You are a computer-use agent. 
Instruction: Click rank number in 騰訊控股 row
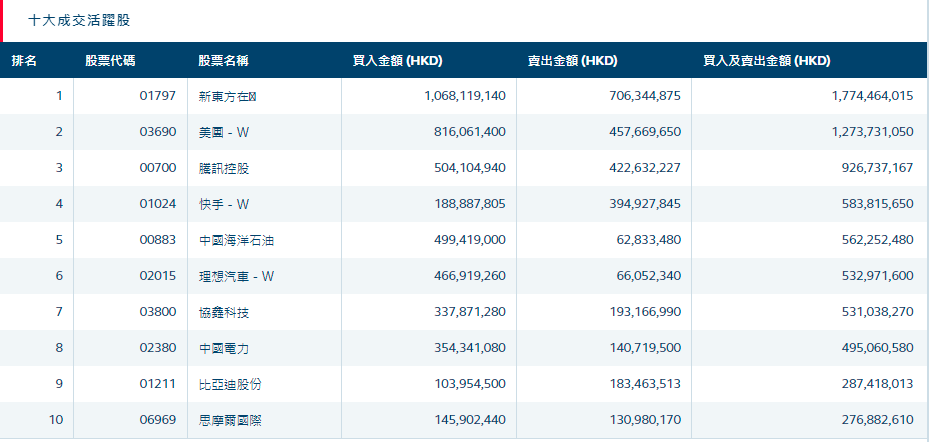click(59, 168)
